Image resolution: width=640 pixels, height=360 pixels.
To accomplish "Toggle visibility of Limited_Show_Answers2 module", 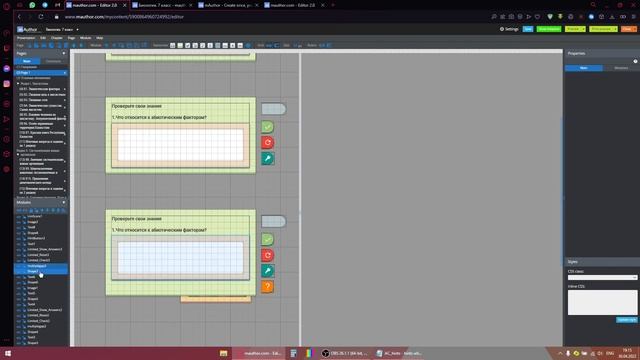I will (19, 310).
